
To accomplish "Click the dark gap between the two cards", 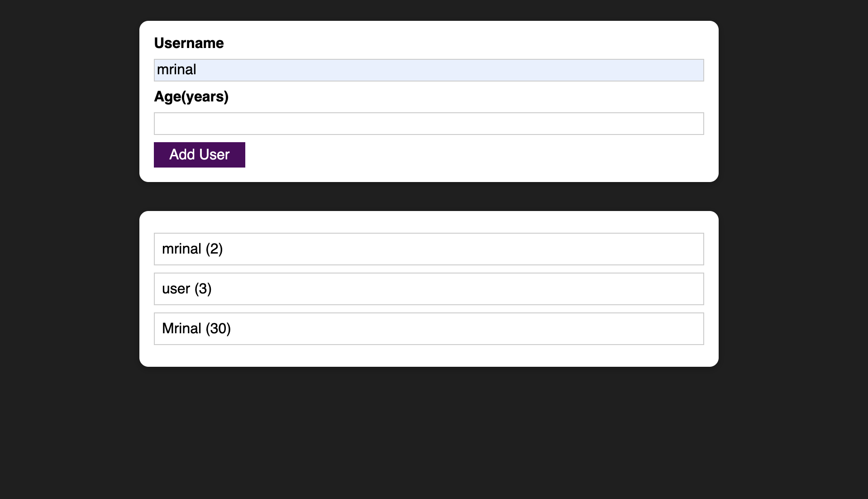I will pyautogui.click(x=429, y=197).
